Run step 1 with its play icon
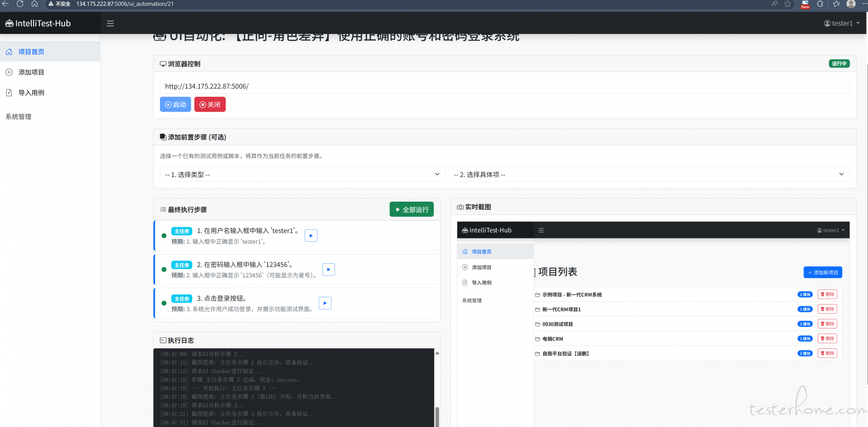Screen dimensions: 868x427 311,236
